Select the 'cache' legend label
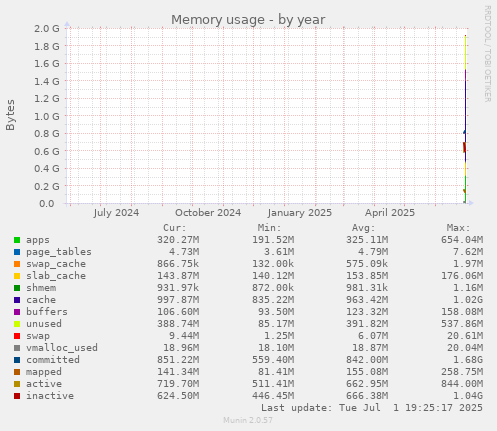This screenshot has width=497, height=431. pos(41,300)
